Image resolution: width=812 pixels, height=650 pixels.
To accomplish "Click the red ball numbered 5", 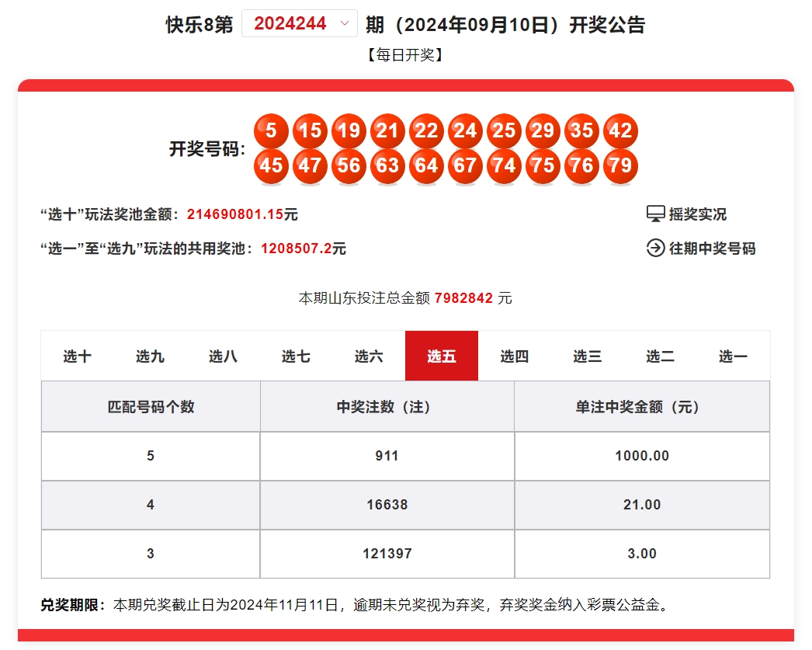I will [271, 130].
